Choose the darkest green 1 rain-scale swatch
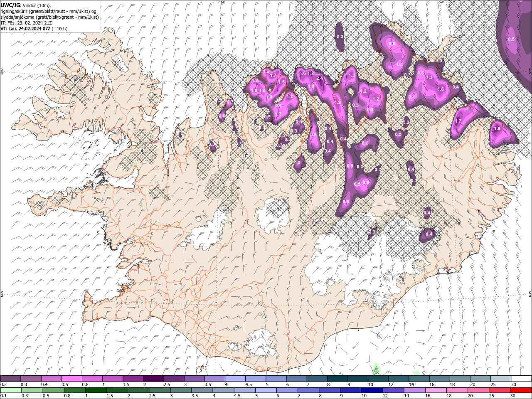 [96, 390]
